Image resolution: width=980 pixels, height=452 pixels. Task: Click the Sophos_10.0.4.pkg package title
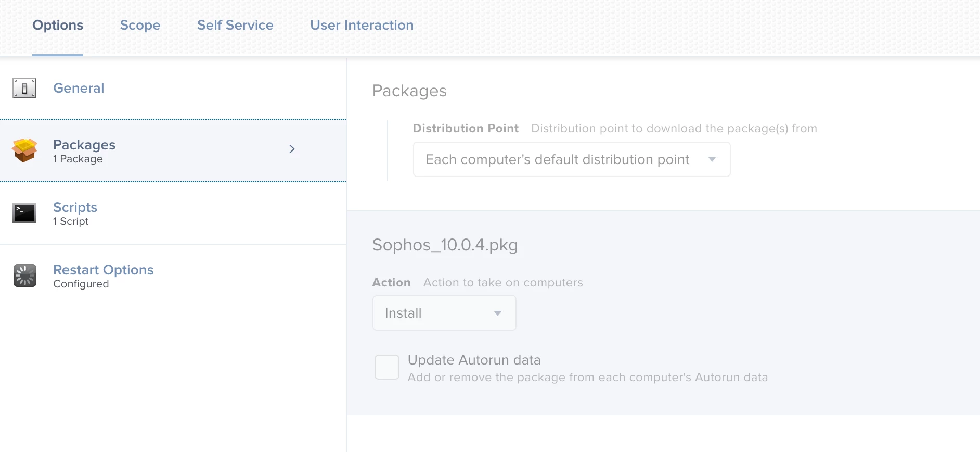click(x=445, y=245)
